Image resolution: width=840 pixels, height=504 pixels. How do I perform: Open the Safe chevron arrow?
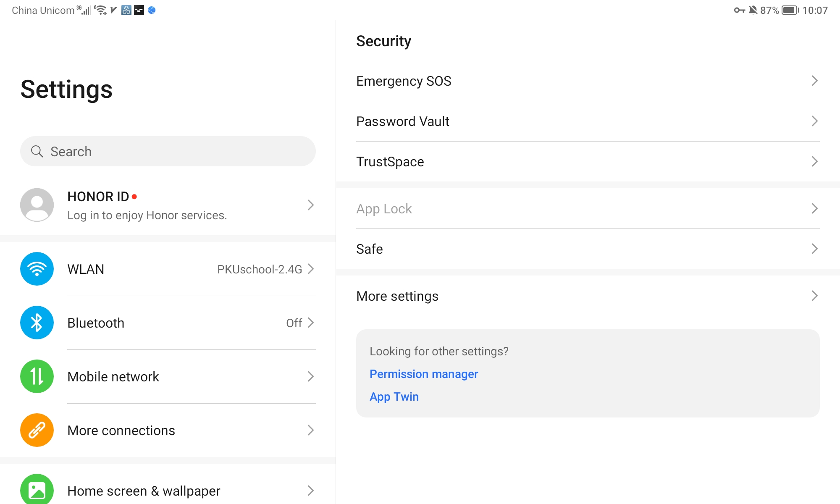click(x=814, y=249)
